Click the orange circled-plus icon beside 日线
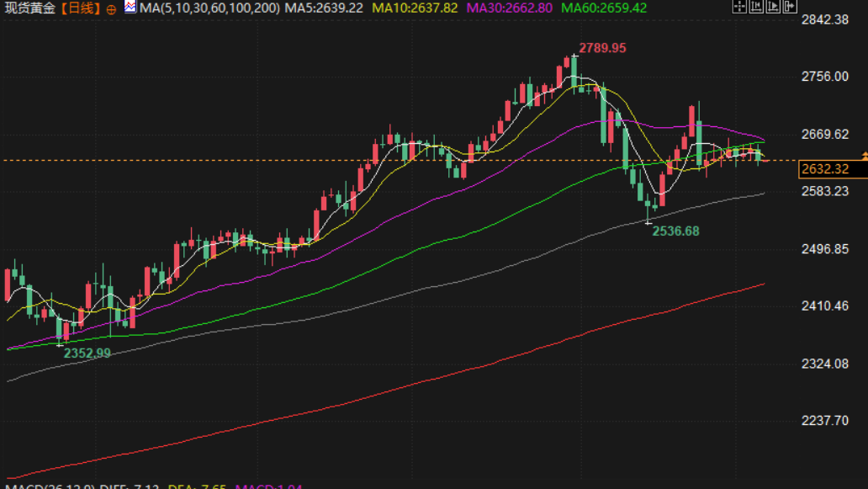 pos(111,9)
